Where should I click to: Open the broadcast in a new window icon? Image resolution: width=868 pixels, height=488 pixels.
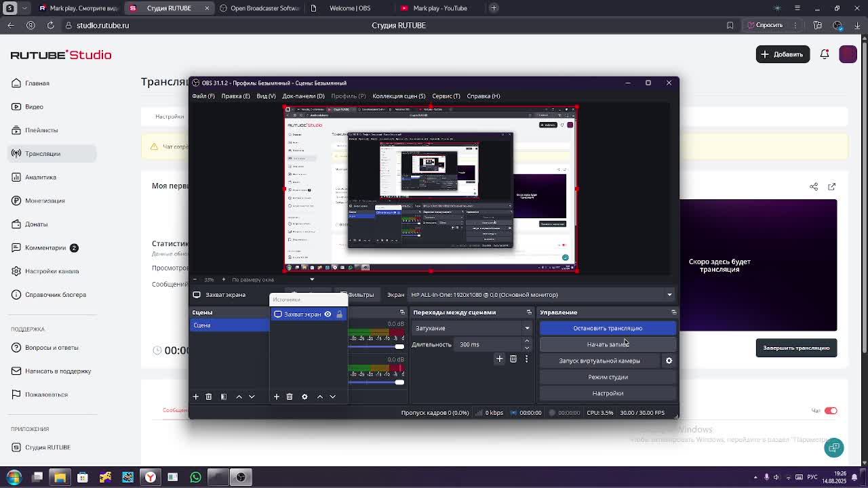tap(832, 186)
